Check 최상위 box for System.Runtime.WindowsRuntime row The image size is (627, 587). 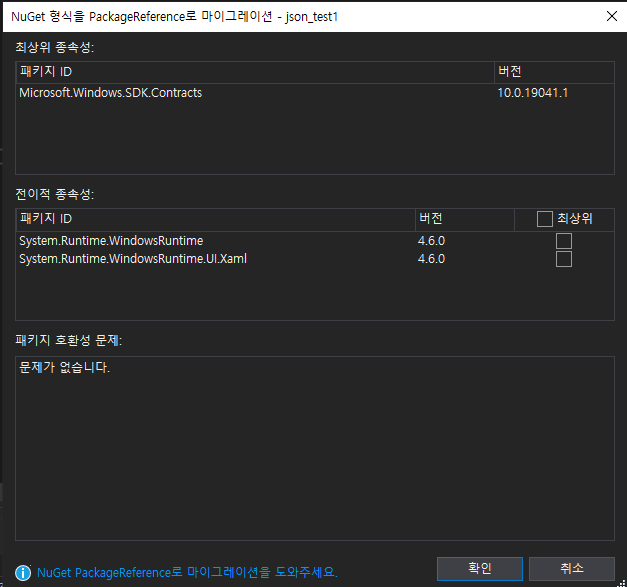(x=563, y=241)
